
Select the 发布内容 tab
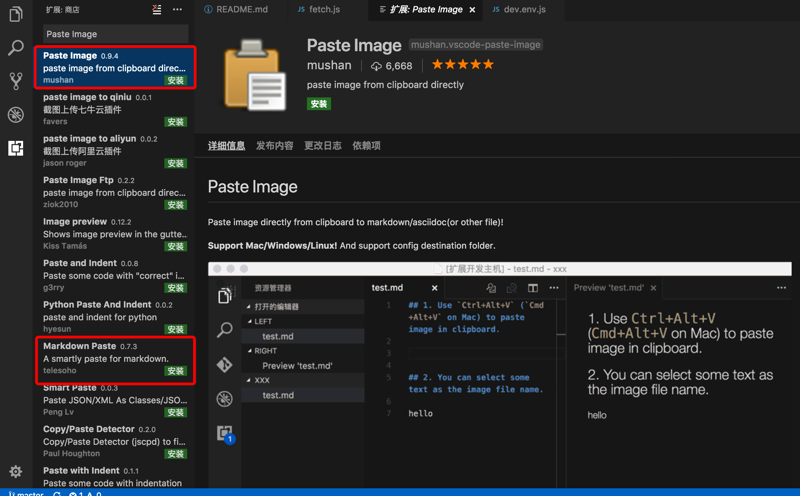tap(274, 146)
